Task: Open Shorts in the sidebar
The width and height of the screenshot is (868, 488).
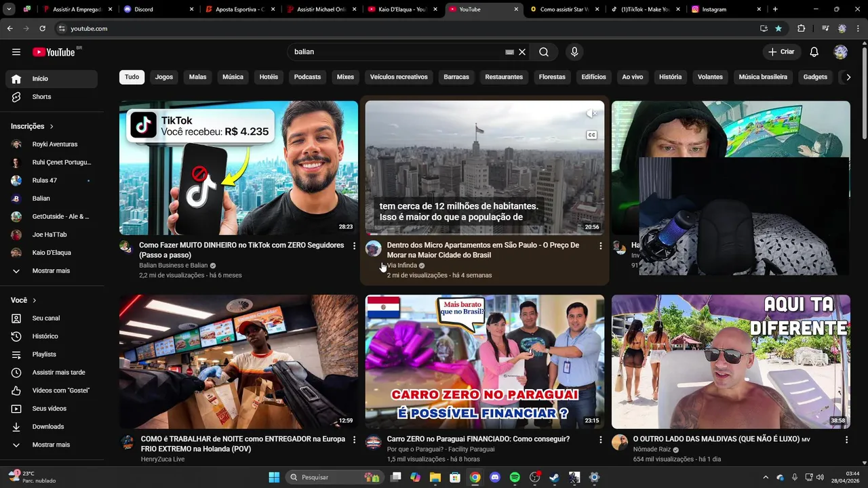Action: pyautogui.click(x=52, y=97)
